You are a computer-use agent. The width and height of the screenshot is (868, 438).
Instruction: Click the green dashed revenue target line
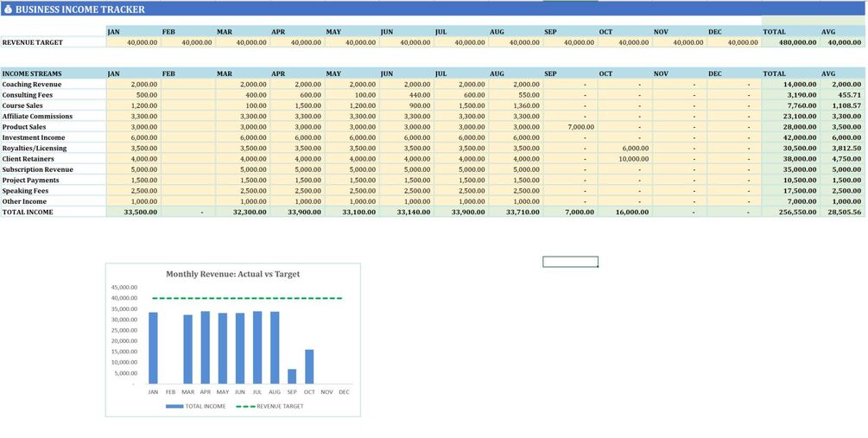248,298
